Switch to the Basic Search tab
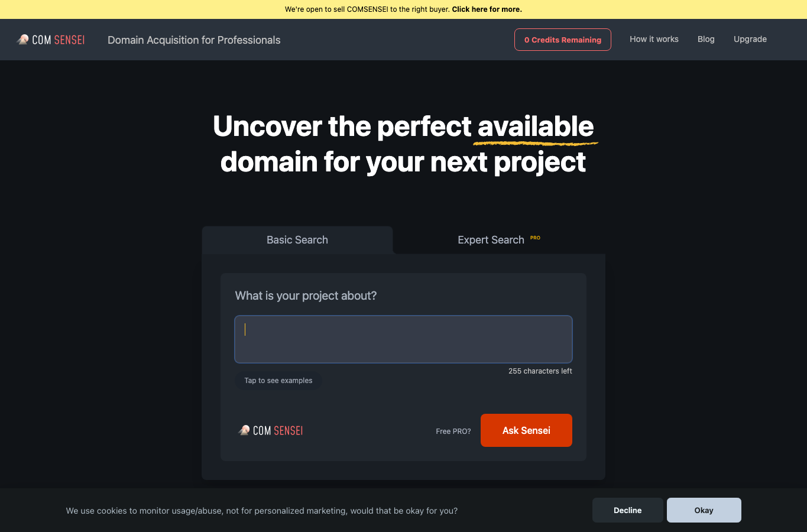807x532 pixels. point(297,240)
